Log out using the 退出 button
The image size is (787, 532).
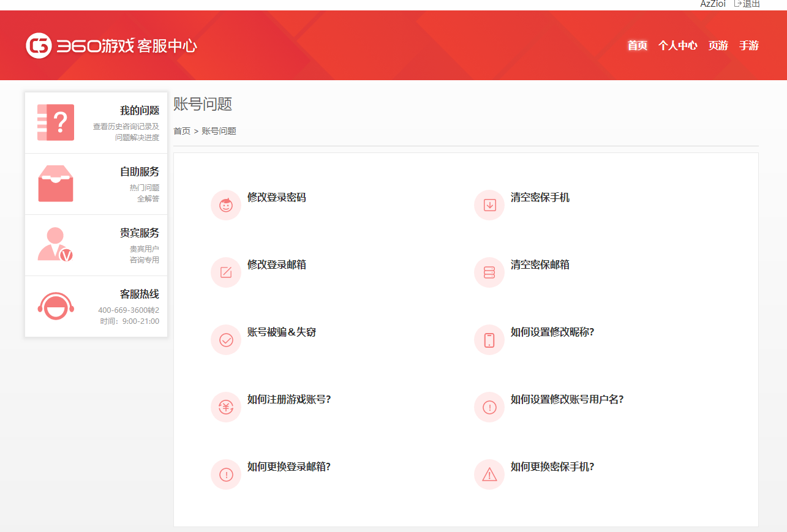pyautogui.click(x=748, y=4)
